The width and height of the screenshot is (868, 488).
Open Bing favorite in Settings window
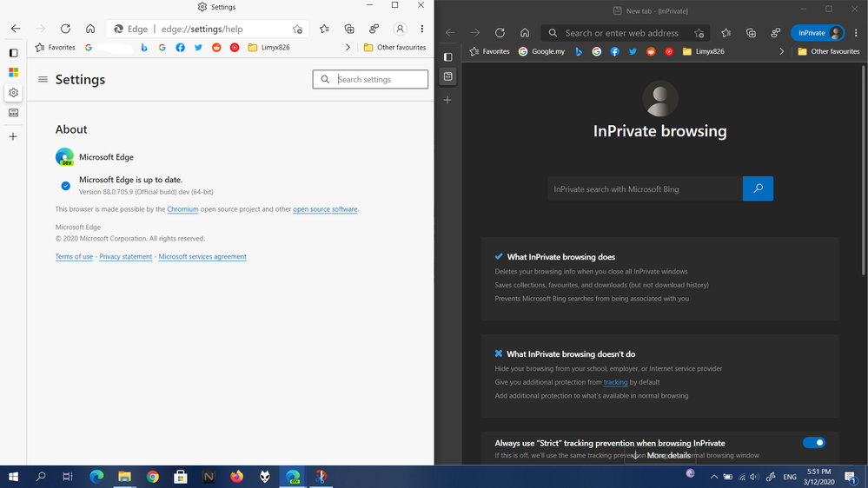(x=144, y=48)
